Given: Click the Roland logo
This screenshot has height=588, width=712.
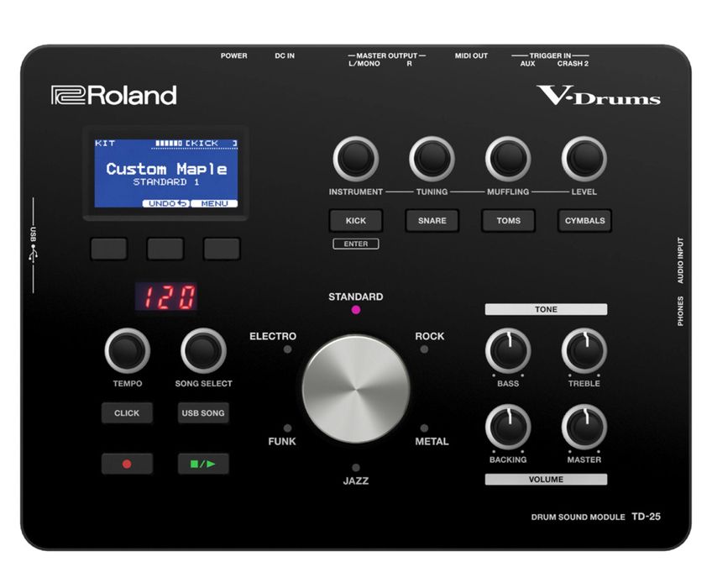Looking at the screenshot, I should click(114, 96).
